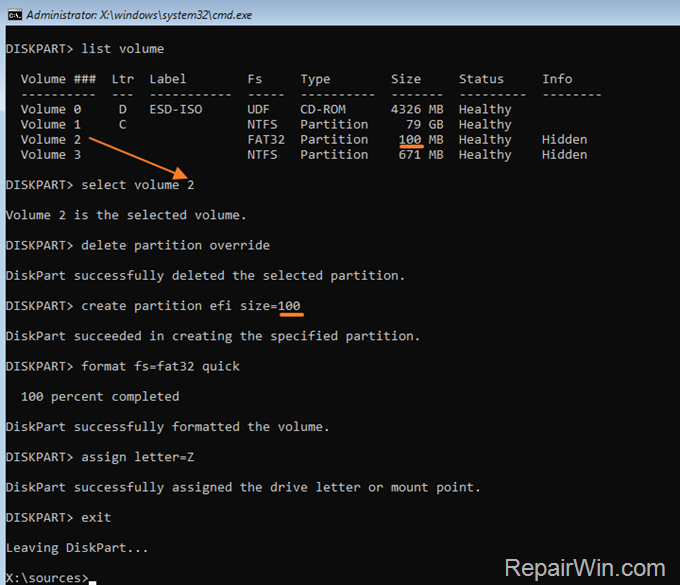Click the 'assign letter=Z' command
Image resolution: width=680 pixels, height=585 pixels.
[x=138, y=457]
